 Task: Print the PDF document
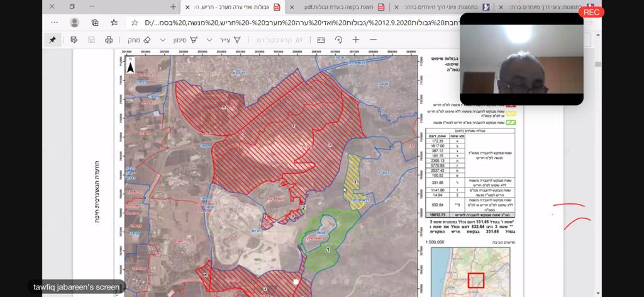(x=109, y=40)
